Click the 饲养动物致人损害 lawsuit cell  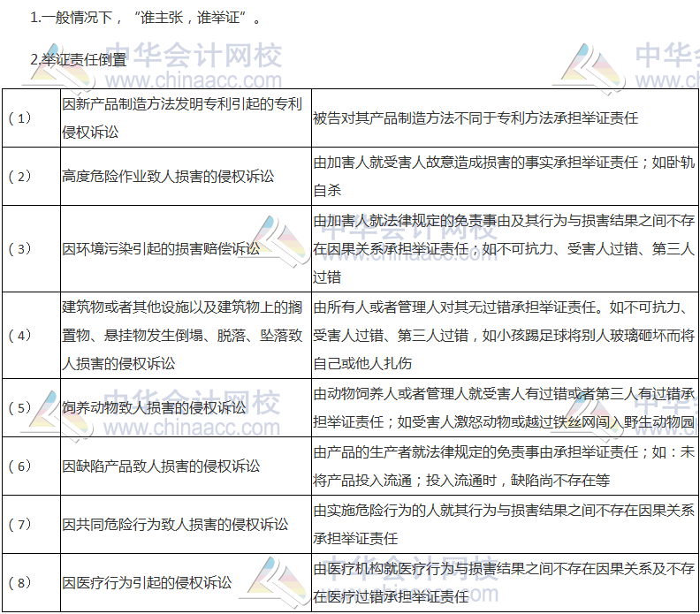tap(154, 407)
